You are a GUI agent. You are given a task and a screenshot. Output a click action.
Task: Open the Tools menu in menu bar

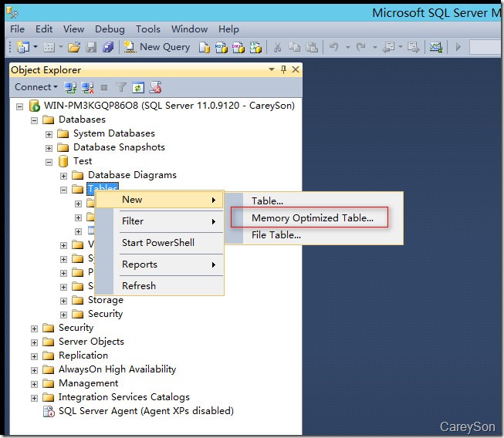[x=148, y=29]
